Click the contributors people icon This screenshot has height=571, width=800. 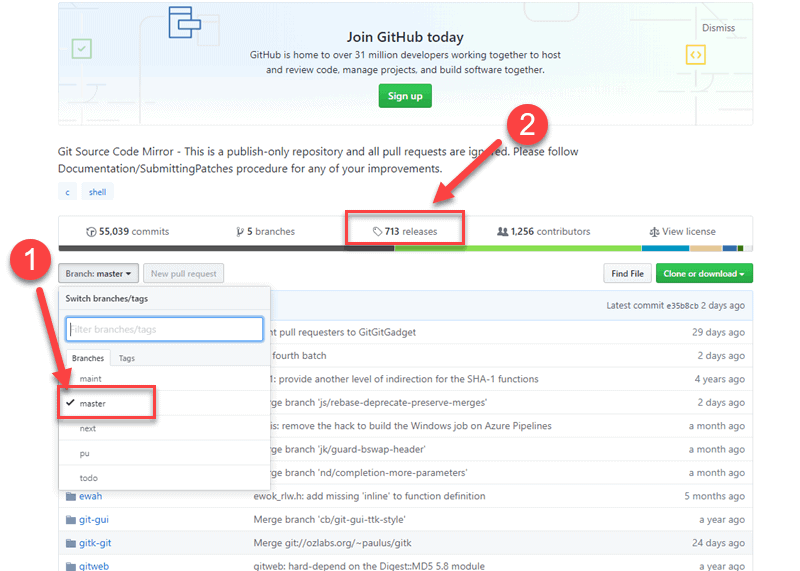point(503,232)
